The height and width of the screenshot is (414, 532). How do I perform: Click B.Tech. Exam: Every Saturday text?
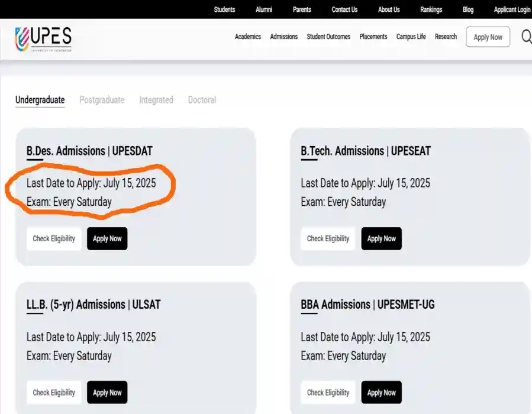pyautogui.click(x=343, y=202)
